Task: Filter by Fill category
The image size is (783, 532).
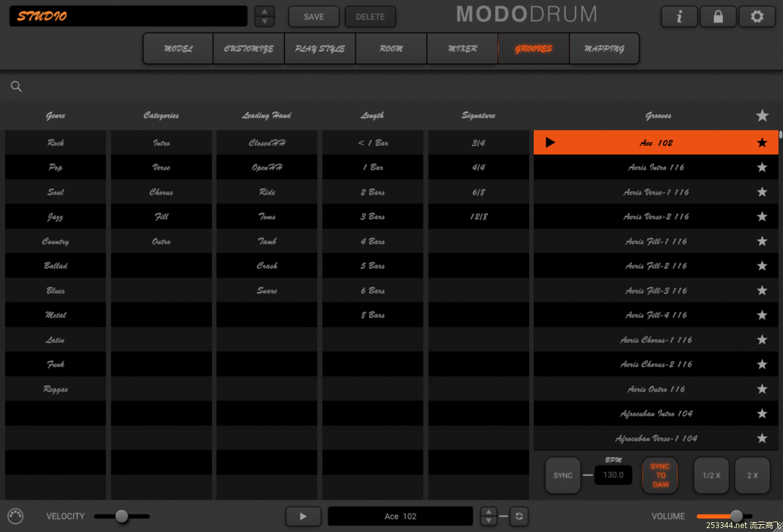Action: tap(161, 216)
